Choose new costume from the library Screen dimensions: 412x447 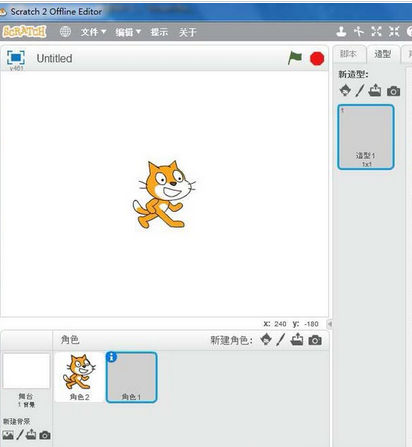[x=345, y=90]
